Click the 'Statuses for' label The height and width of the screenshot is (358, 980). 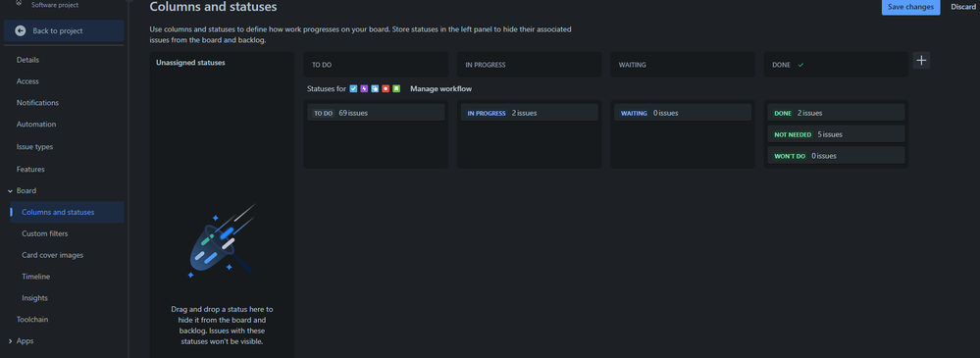pos(327,88)
